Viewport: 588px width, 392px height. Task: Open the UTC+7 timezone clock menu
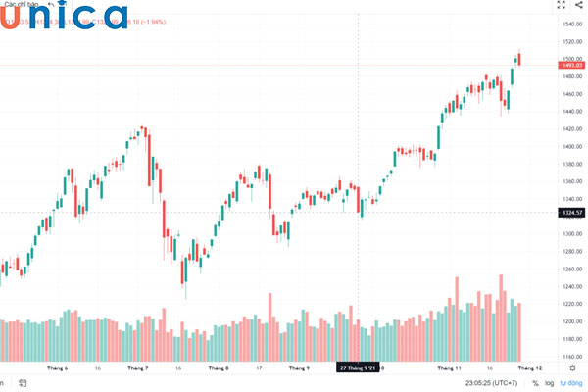(491, 383)
